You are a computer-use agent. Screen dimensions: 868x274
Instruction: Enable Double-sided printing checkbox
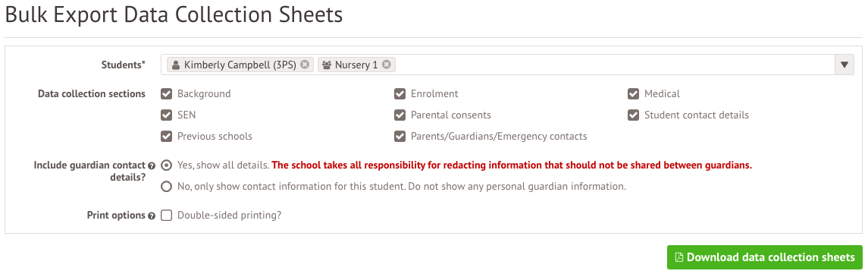click(166, 216)
